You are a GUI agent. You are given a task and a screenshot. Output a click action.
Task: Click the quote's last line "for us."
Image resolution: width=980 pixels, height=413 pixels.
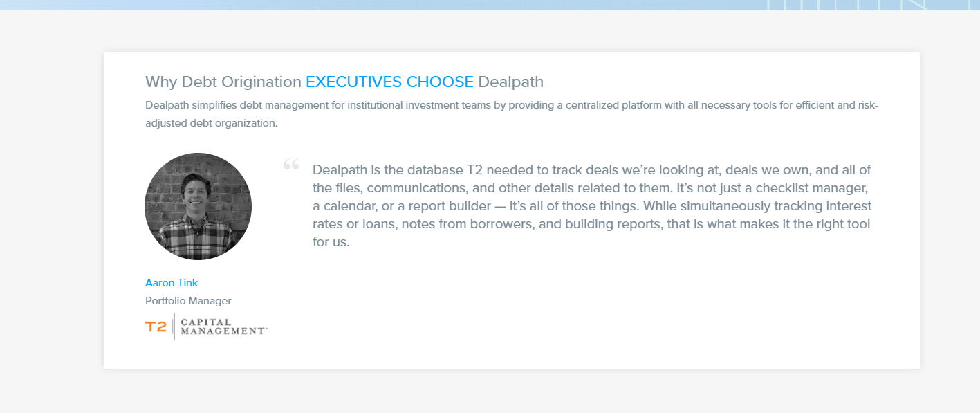pos(331,243)
